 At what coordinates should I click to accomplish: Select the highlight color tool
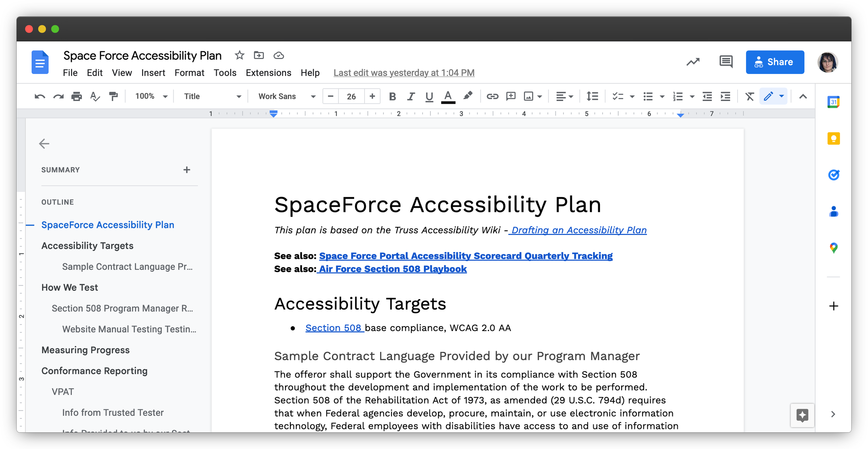[x=468, y=96]
